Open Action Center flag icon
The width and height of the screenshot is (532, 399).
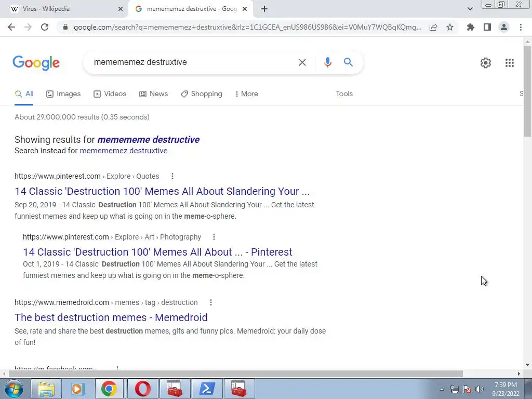[x=467, y=389]
